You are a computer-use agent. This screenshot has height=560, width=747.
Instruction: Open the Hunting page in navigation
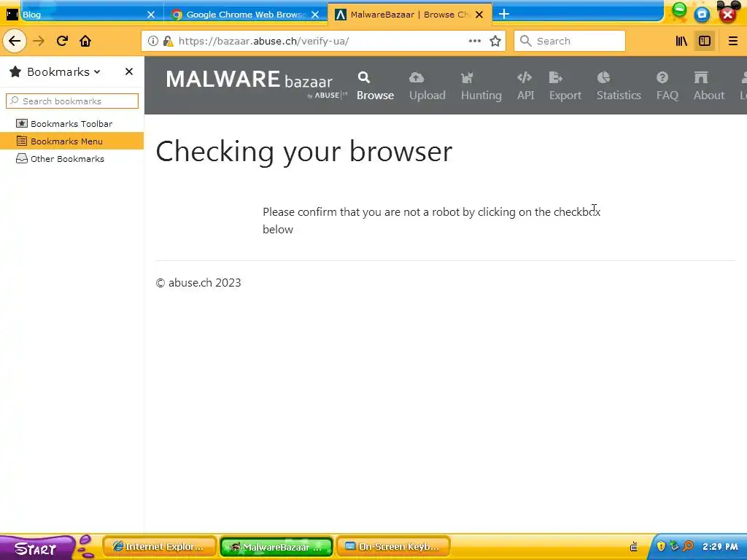pyautogui.click(x=481, y=86)
